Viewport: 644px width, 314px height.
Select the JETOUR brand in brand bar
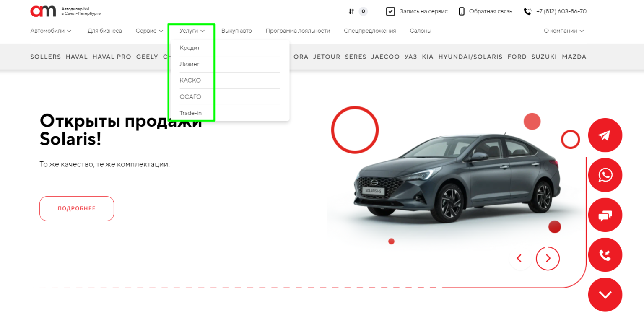327,57
